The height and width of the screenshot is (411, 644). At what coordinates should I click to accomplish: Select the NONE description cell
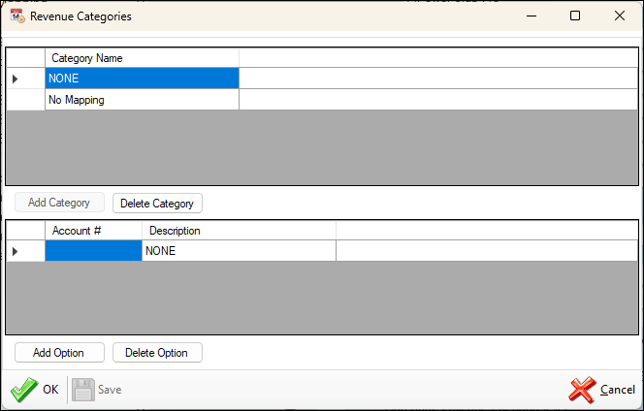point(239,251)
